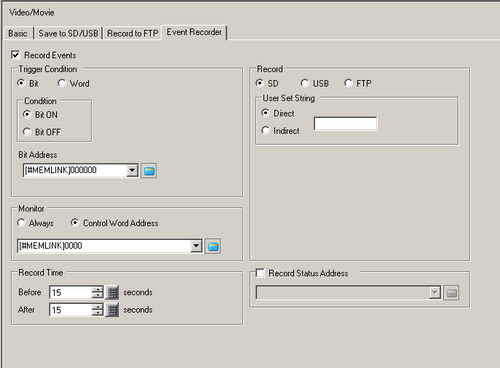Screen dimensions: 500x368
Task: Select FTP as record destination
Action: 348,83
